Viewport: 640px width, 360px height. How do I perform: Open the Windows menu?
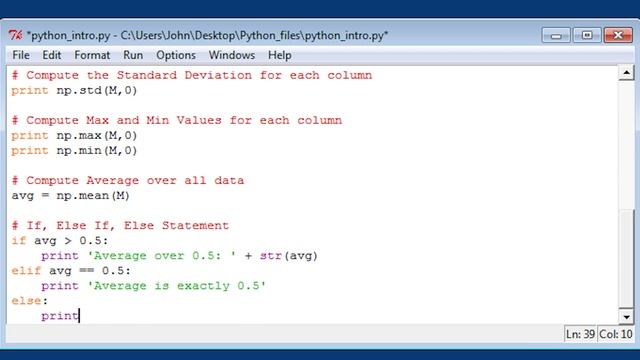[x=231, y=55]
